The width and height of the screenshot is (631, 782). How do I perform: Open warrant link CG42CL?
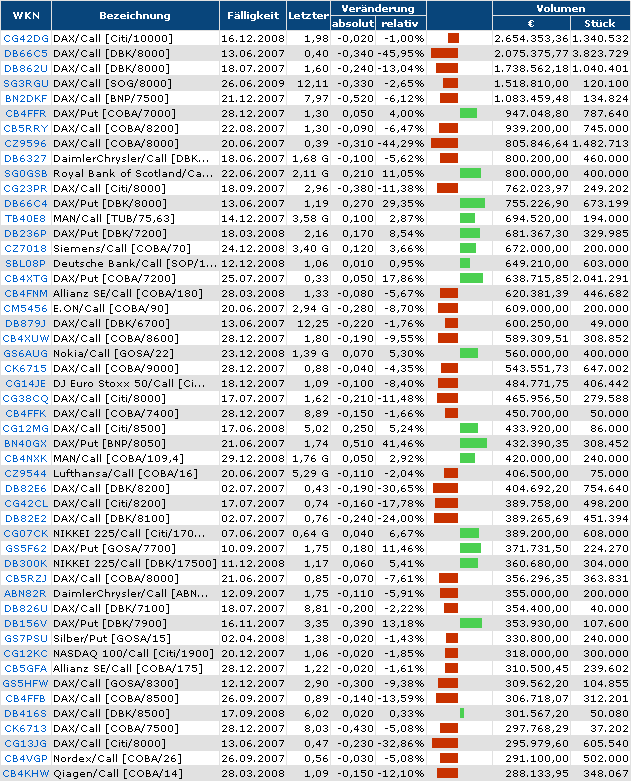tap(26, 503)
